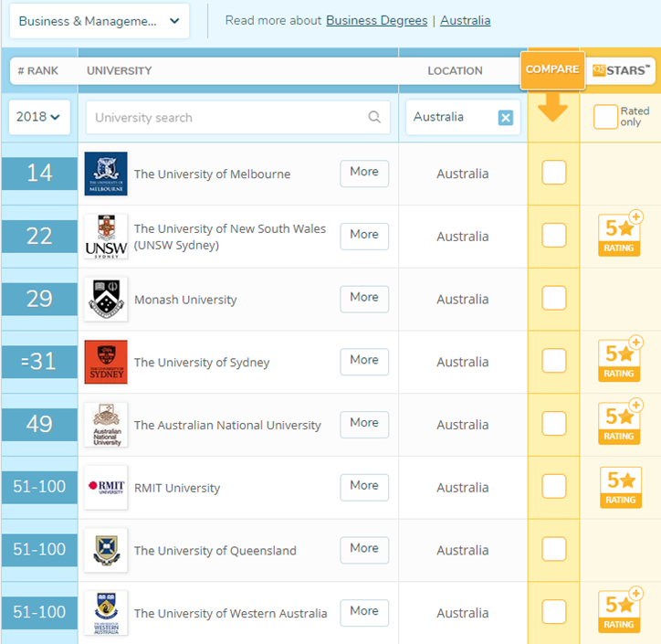Open the RMIT University name
This screenshot has height=644, width=661.
pos(177,488)
